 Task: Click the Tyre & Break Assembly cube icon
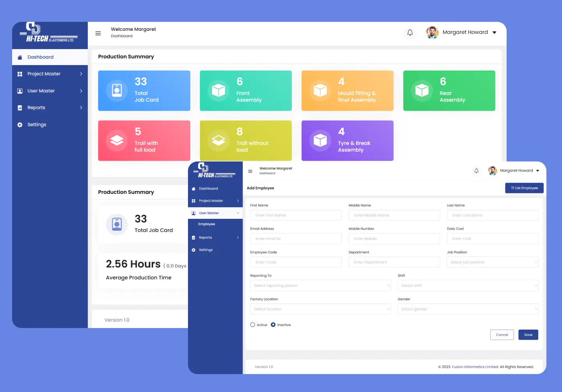(x=320, y=140)
